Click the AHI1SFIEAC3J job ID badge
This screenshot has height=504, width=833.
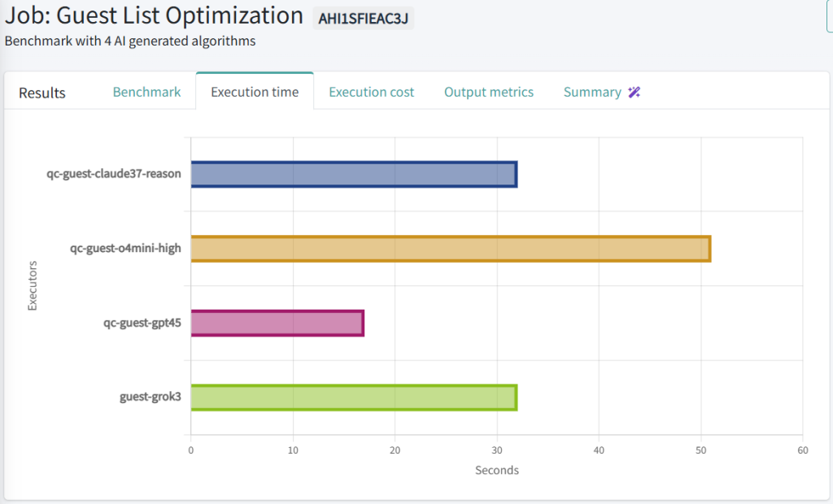pos(363,17)
